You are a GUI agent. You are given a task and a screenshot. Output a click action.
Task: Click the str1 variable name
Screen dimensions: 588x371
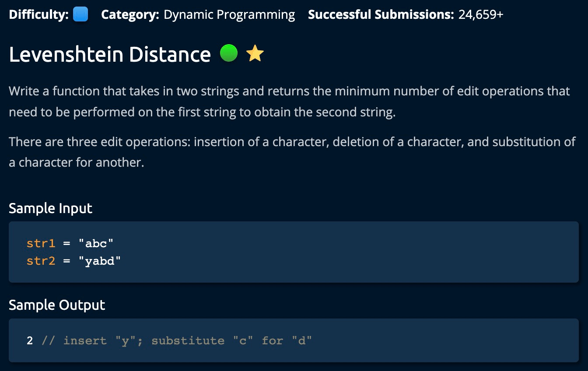[x=41, y=243]
